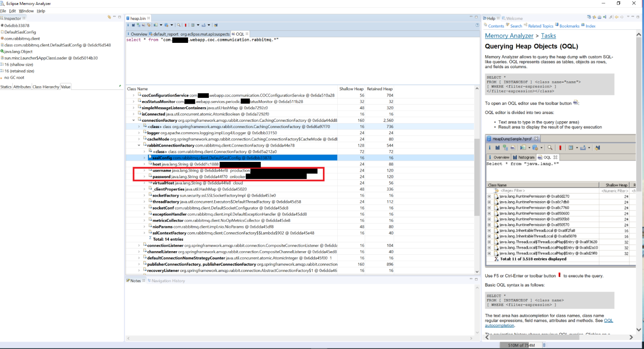The width and height of the screenshot is (644, 349).
Task: Open the heap dump overview (i) toolbar icon
Action: 128,25
